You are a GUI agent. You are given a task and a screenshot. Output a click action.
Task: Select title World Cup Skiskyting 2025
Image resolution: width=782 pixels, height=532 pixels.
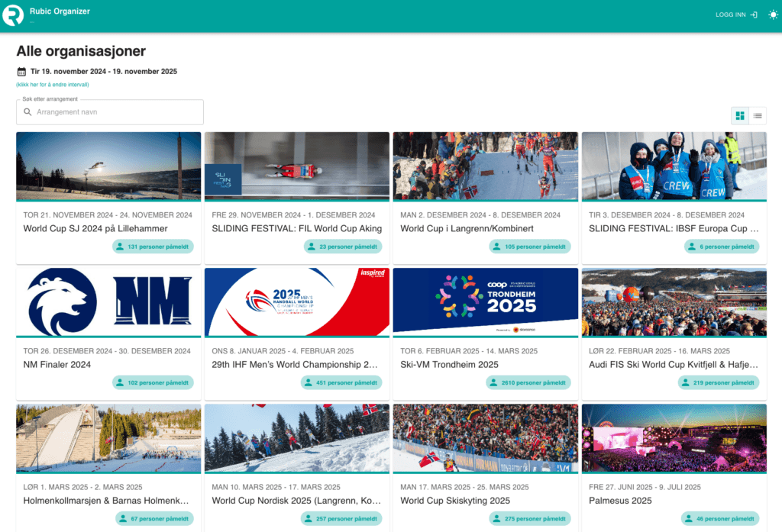click(x=455, y=501)
